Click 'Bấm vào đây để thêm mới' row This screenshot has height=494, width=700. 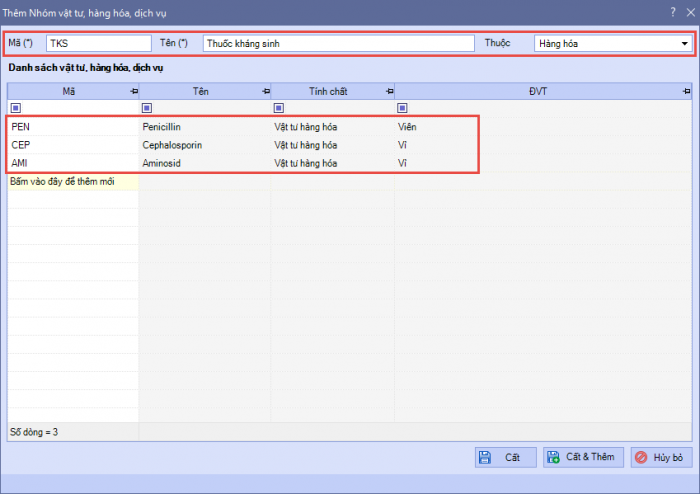coord(72,181)
